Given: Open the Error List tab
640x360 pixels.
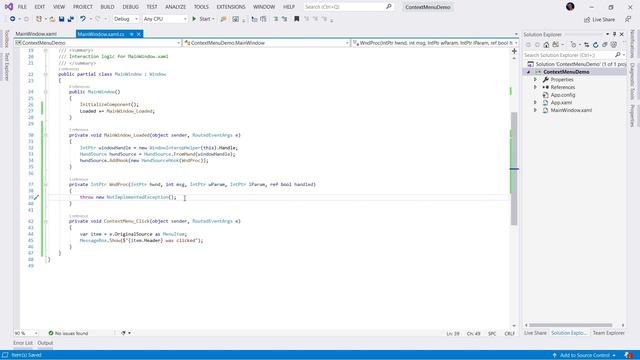Looking at the screenshot, I should [x=23, y=343].
